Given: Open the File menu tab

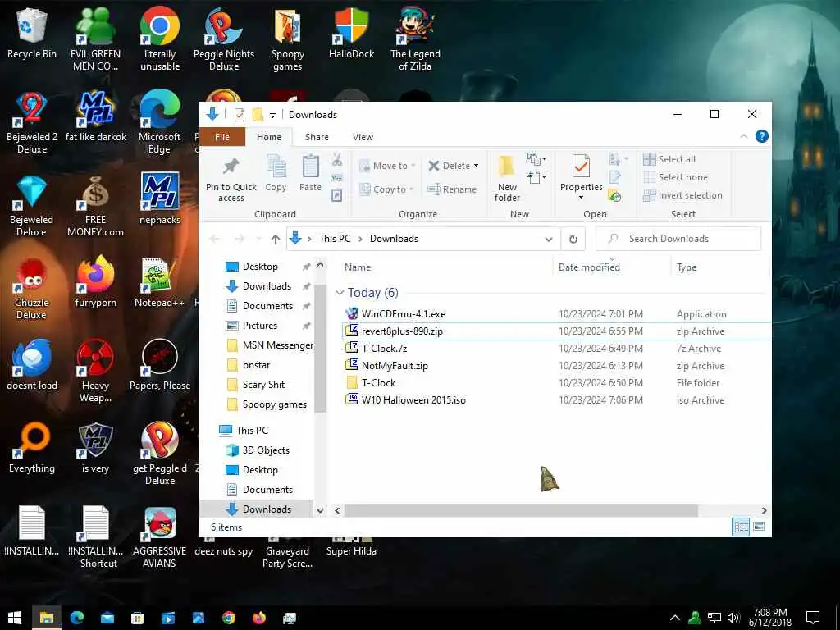Looking at the screenshot, I should pyautogui.click(x=221, y=137).
